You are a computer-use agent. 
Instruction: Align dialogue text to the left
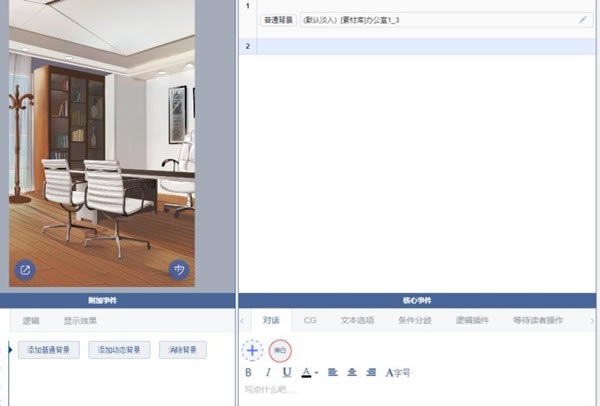point(333,373)
